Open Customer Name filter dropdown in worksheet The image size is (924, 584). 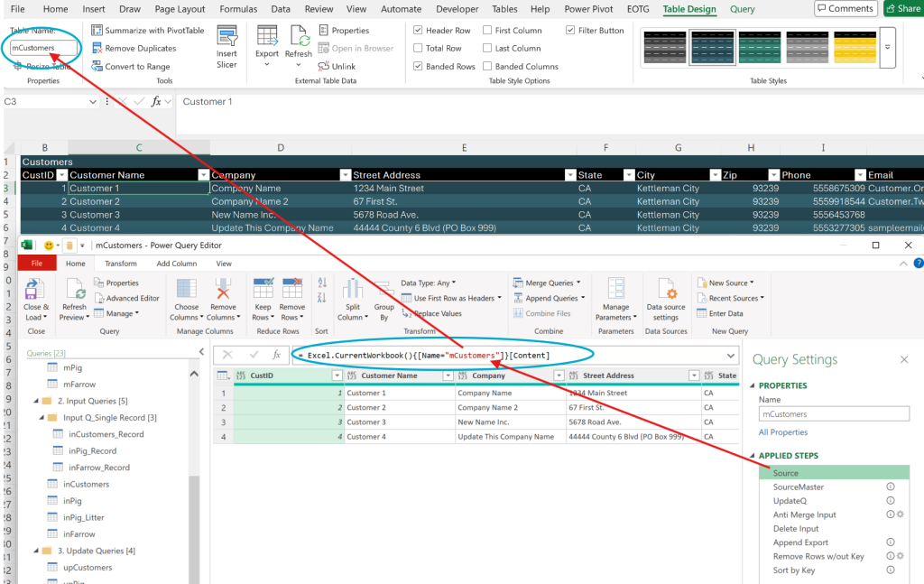203,175
